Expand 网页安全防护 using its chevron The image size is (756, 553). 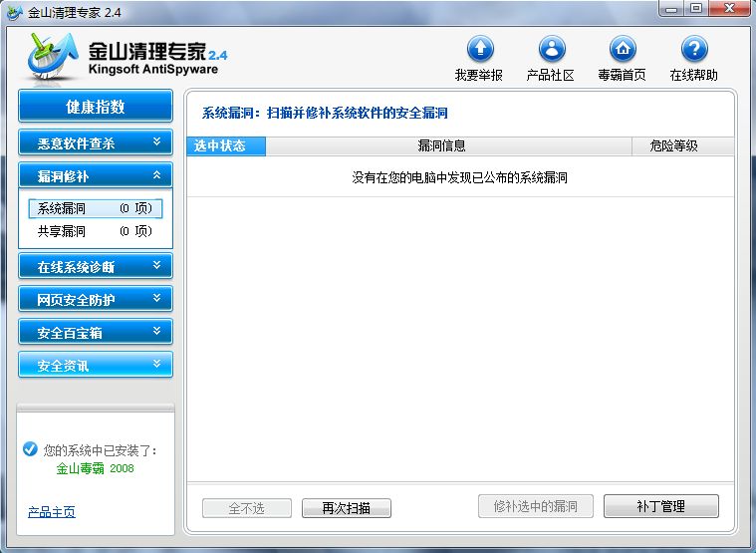point(156,298)
